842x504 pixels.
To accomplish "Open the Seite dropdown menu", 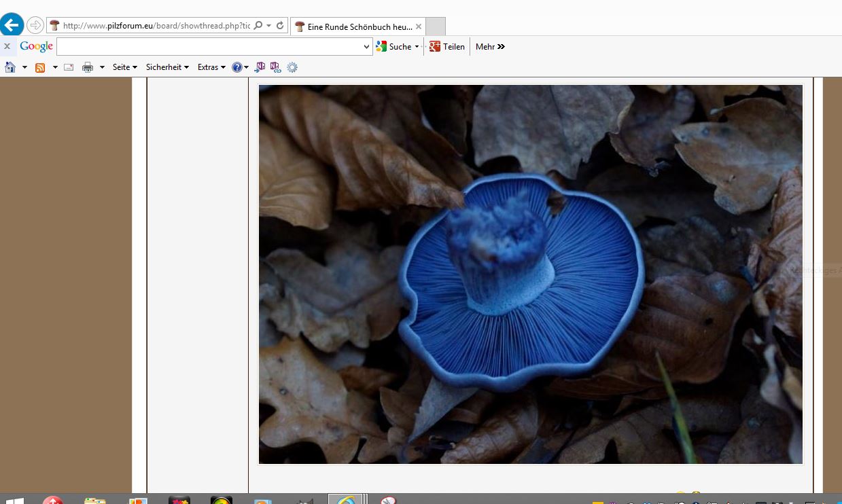I will point(125,67).
